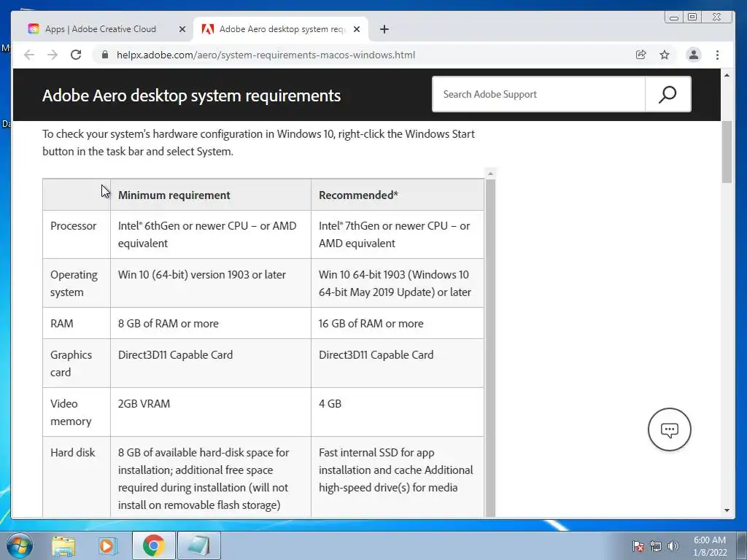This screenshot has height=560, width=747.
Task: Click the padlock site info icon
Action: [105, 55]
